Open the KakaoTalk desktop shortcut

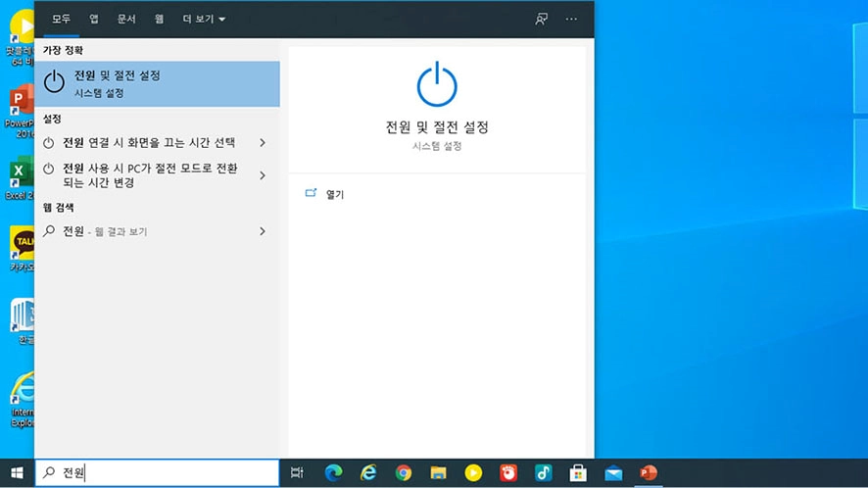(23, 249)
